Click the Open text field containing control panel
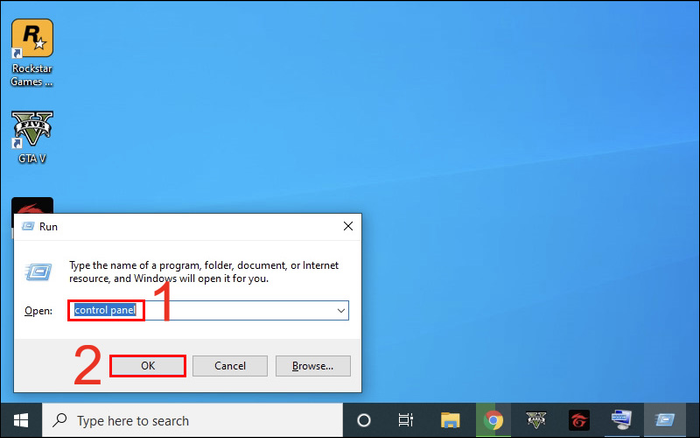Image resolution: width=700 pixels, height=438 pixels. pyautogui.click(x=208, y=310)
